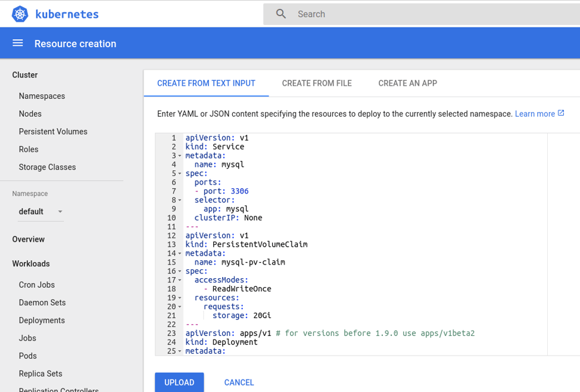Click the CANCEL button
The width and height of the screenshot is (580, 392).
(x=238, y=382)
